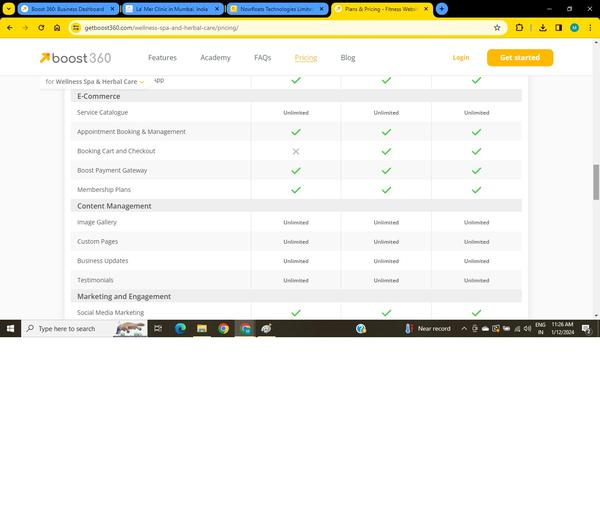Open a new browser tab
This screenshot has width=600, height=530.
(x=442, y=8)
